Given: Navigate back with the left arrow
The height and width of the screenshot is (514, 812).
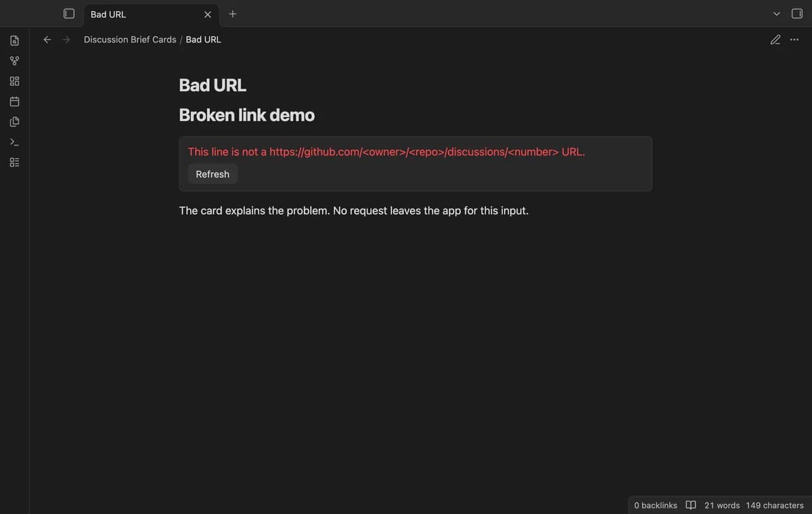Looking at the screenshot, I should 47,39.
